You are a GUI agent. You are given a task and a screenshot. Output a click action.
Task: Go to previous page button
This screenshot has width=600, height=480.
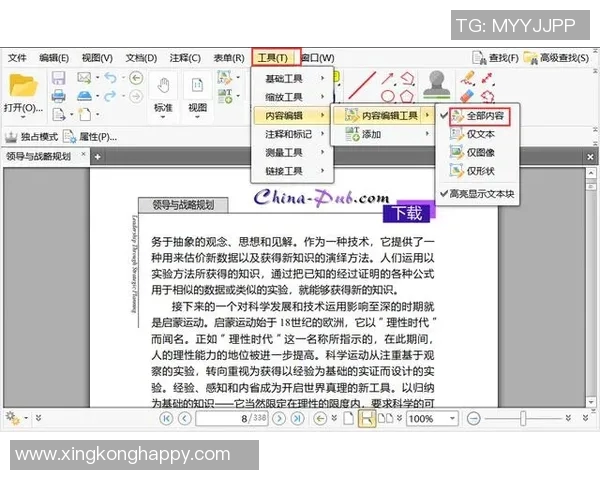(x=185, y=418)
